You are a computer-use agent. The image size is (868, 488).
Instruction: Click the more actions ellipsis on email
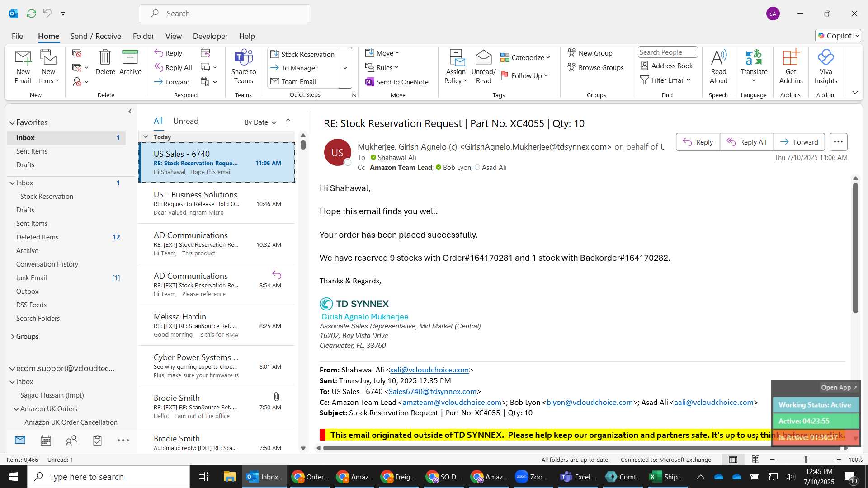tap(838, 142)
